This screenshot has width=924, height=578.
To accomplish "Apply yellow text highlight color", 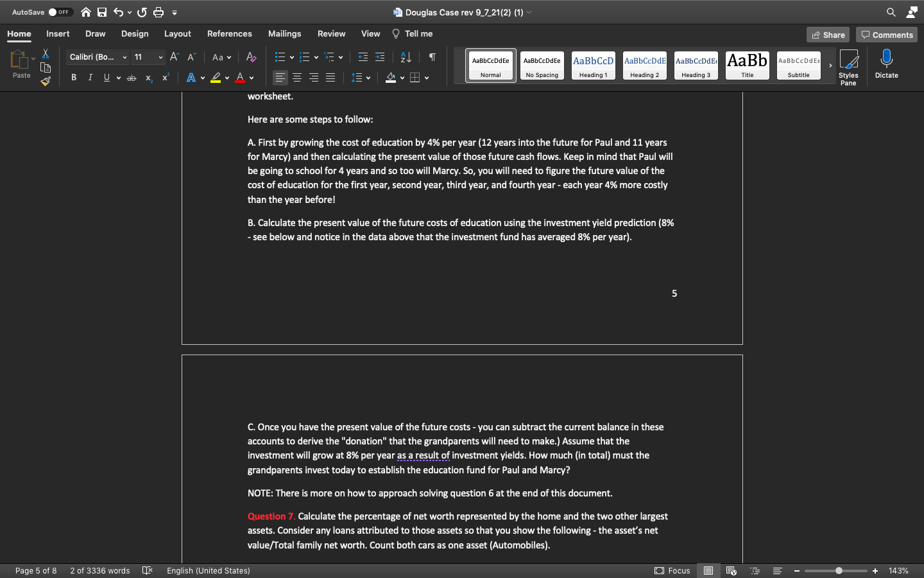I will (x=216, y=78).
